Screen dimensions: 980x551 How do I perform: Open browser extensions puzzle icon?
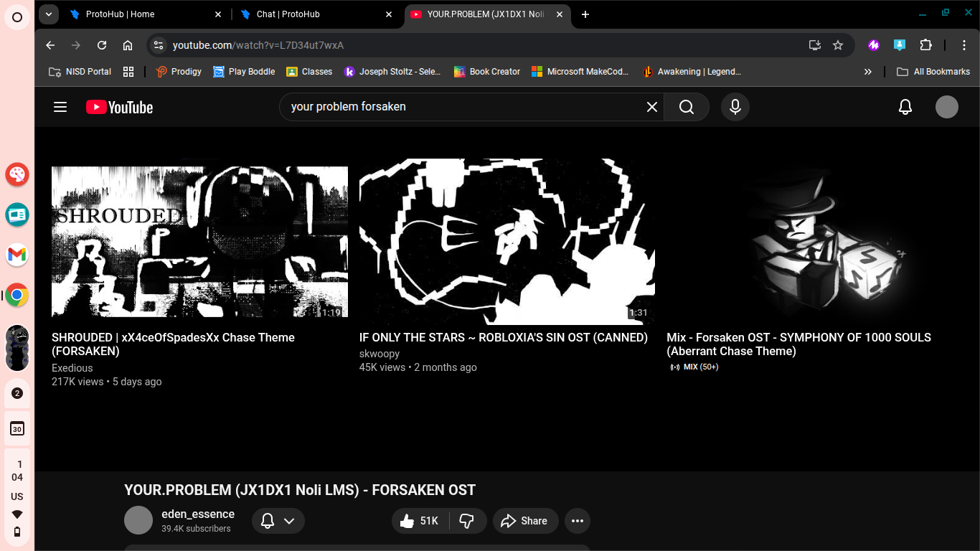point(926,44)
